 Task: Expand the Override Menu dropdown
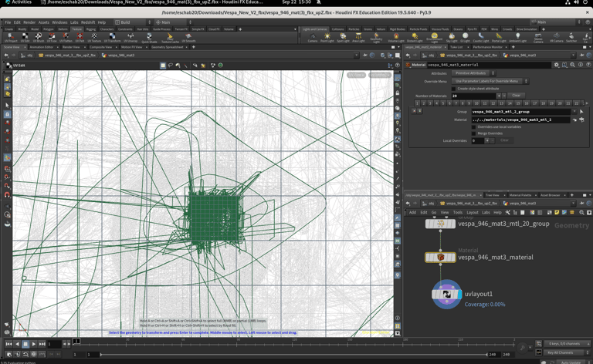[490, 81]
